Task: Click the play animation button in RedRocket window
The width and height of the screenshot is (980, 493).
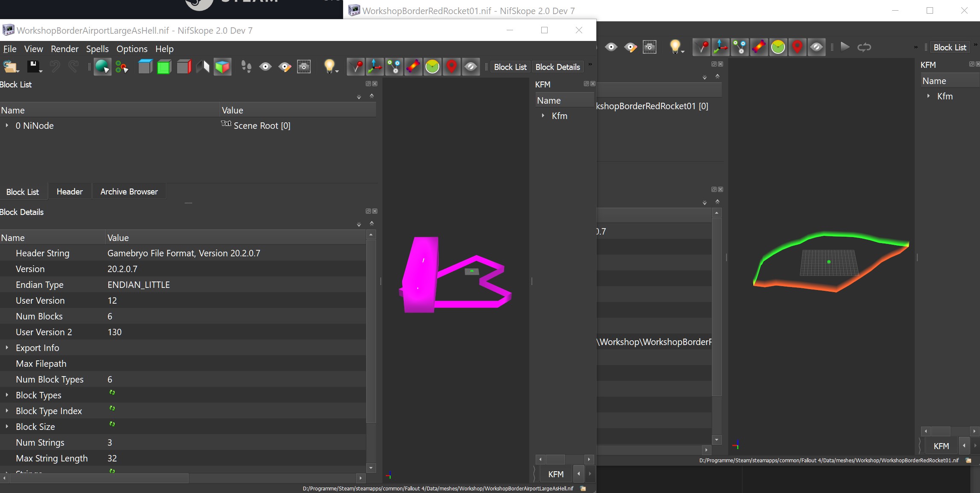Action: (x=845, y=47)
